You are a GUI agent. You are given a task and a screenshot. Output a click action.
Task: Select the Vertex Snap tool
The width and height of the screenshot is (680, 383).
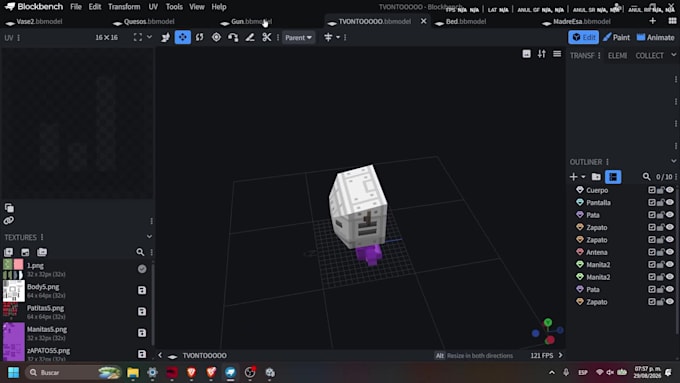click(x=233, y=38)
